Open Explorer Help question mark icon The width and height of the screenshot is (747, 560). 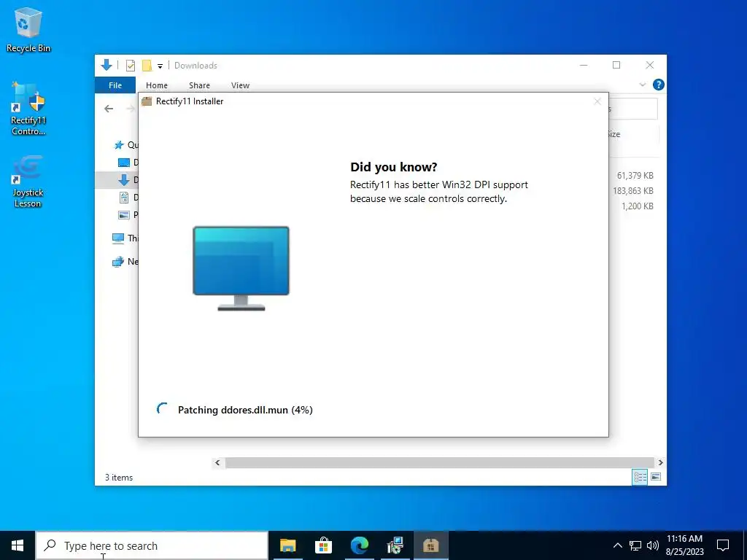(659, 85)
